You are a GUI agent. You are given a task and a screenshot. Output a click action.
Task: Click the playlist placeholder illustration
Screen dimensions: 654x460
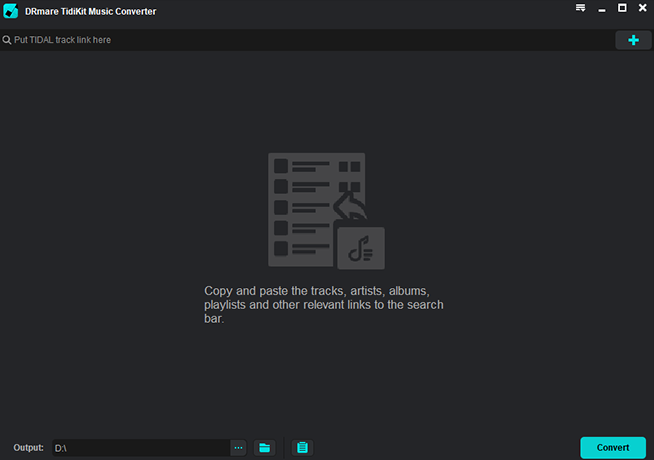click(x=326, y=211)
